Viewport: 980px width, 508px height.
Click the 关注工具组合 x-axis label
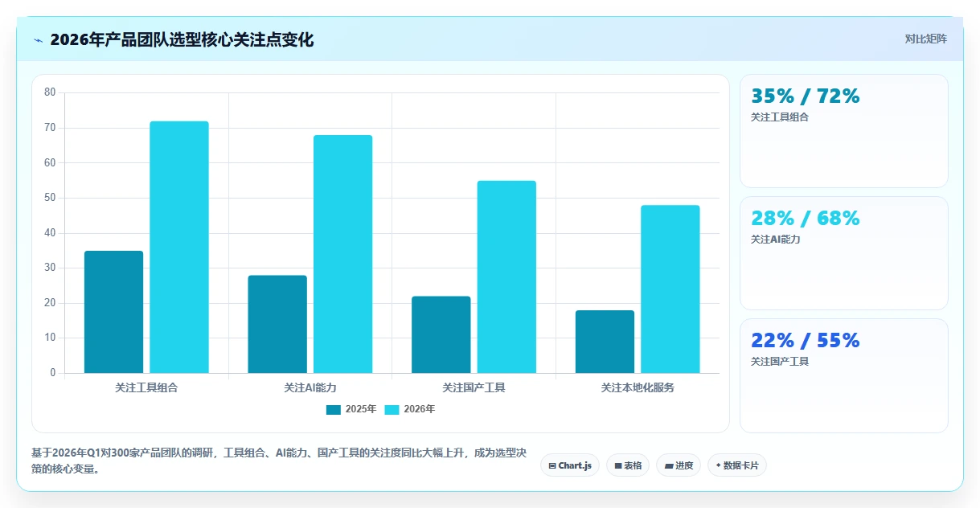click(146, 387)
